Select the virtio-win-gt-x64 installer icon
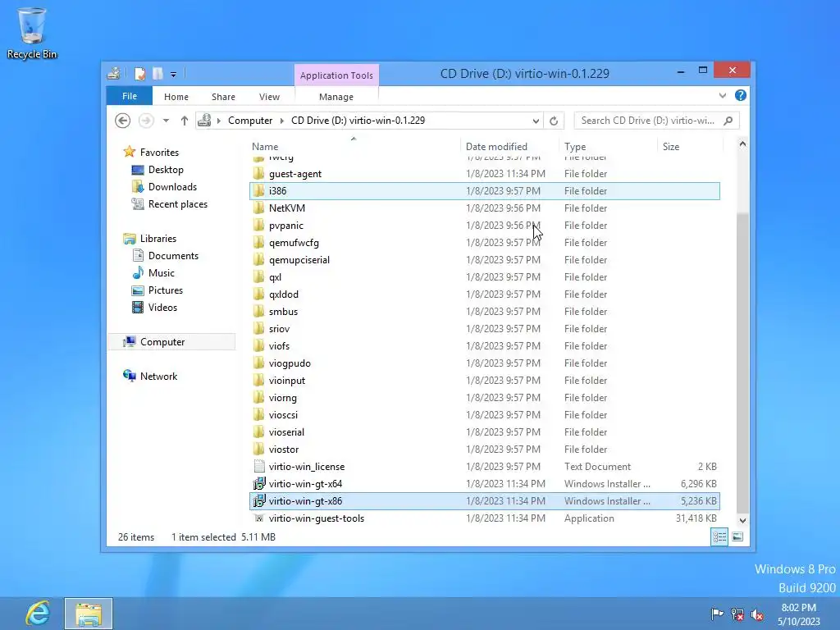Image resolution: width=840 pixels, height=630 pixels. pyautogui.click(x=259, y=484)
